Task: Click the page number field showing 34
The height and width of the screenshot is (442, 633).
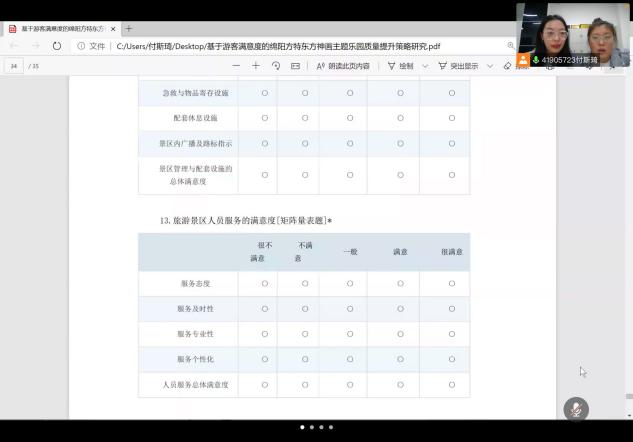Action: (14, 66)
